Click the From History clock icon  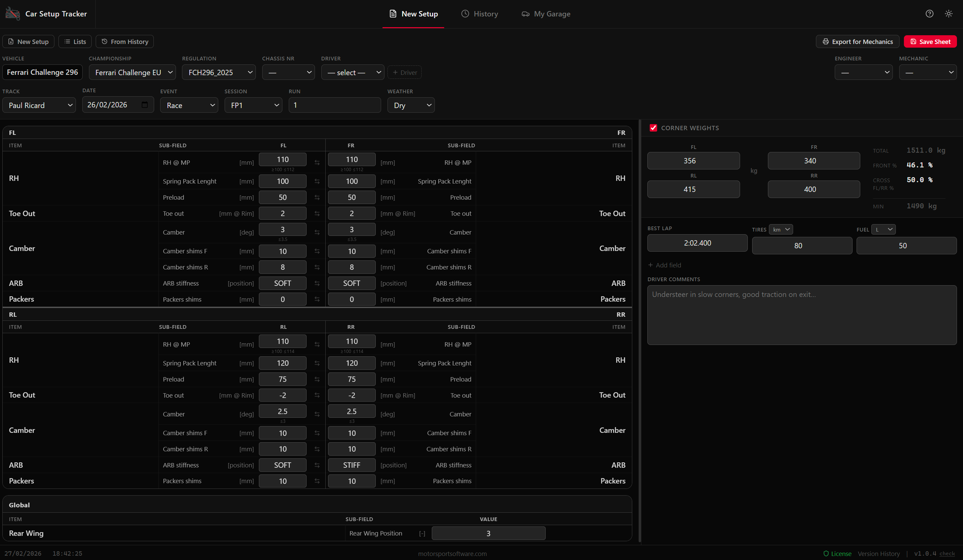pyautogui.click(x=104, y=41)
